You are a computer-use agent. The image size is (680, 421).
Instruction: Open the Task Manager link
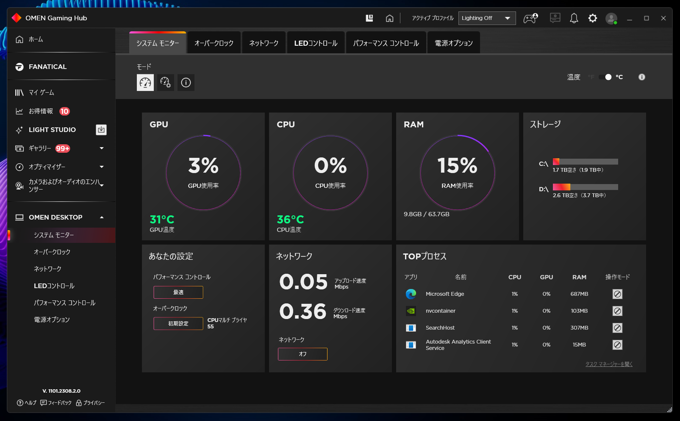(x=609, y=364)
